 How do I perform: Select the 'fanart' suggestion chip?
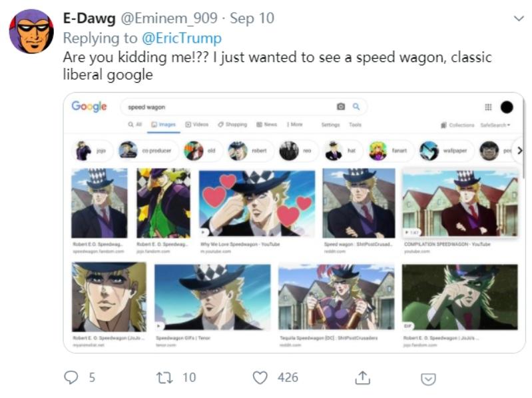[x=392, y=151]
